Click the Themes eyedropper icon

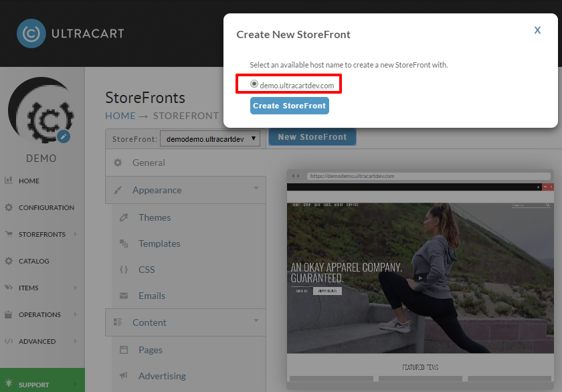point(124,217)
